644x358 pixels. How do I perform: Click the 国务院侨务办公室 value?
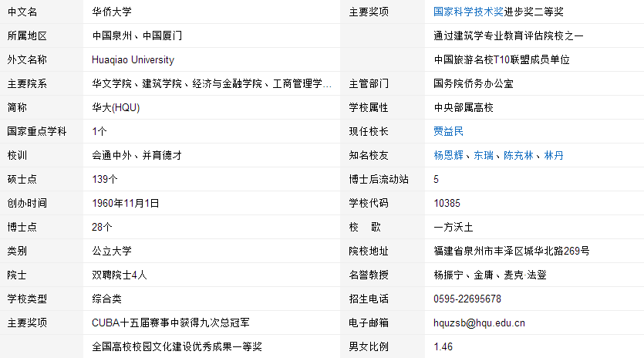coord(474,84)
